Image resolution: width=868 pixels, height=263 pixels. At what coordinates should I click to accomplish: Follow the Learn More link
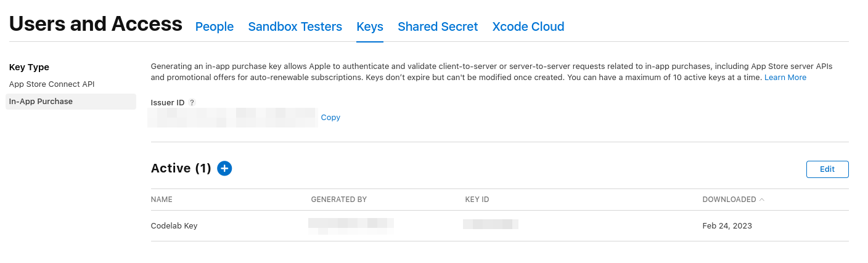tap(785, 78)
